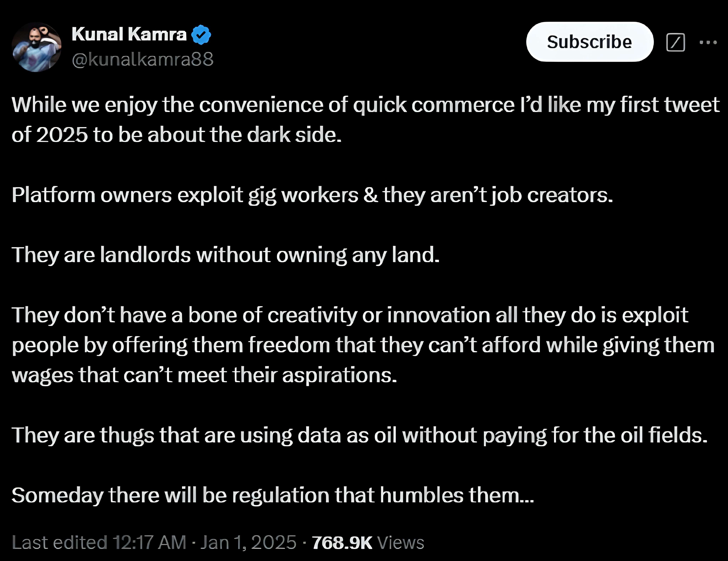Open the three-dot more options menu
The height and width of the screenshot is (561, 728).
[x=708, y=42]
